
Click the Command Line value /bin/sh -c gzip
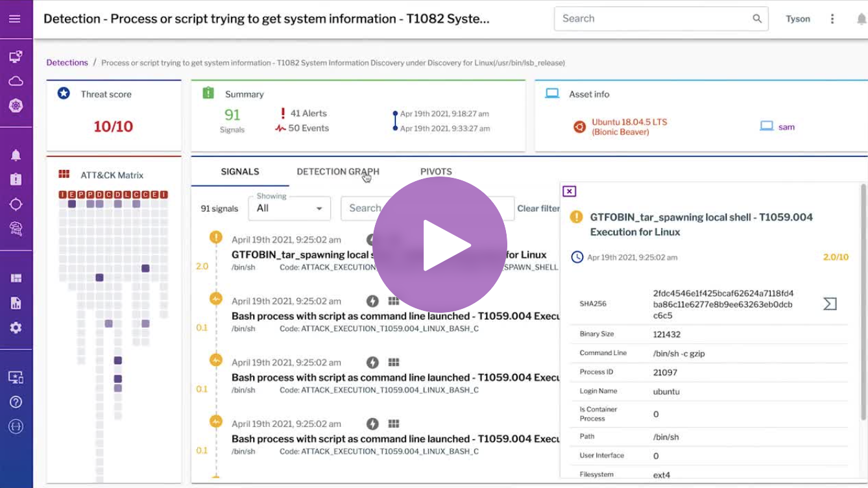(679, 353)
